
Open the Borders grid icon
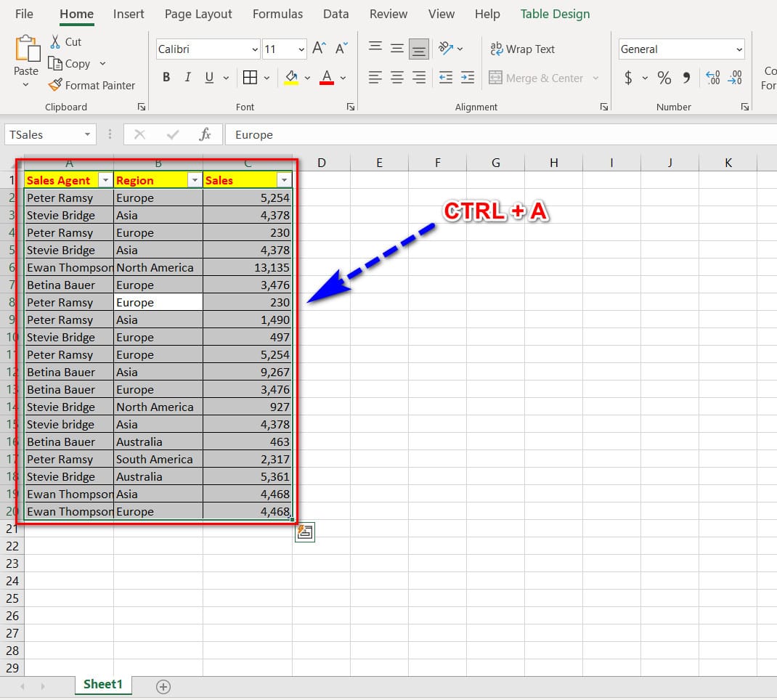pyautogui.click(x=250, y=78)
